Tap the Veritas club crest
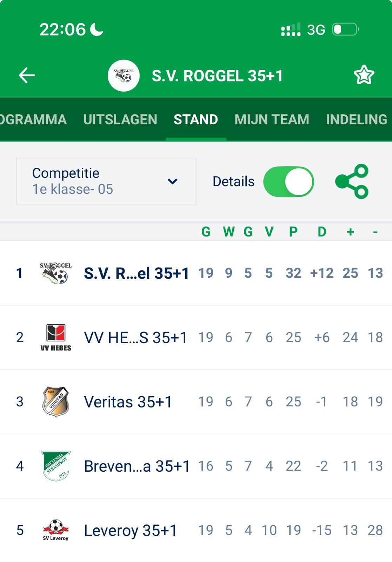This screenshot has width=392, height=562. pyautogui.click(x=56, y=401)
